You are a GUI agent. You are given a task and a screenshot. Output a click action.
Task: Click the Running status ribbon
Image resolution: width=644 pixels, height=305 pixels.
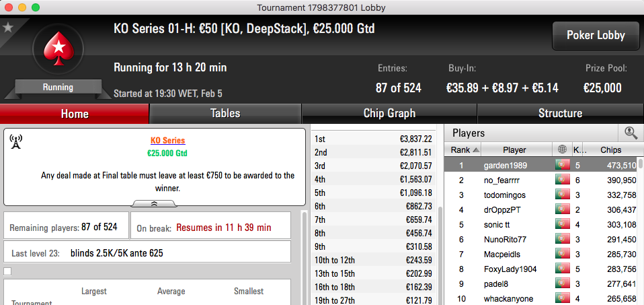(58, 88)
